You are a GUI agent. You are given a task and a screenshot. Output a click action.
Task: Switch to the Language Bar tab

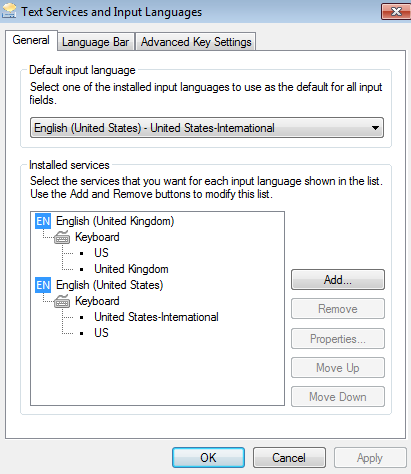[96, 42]
